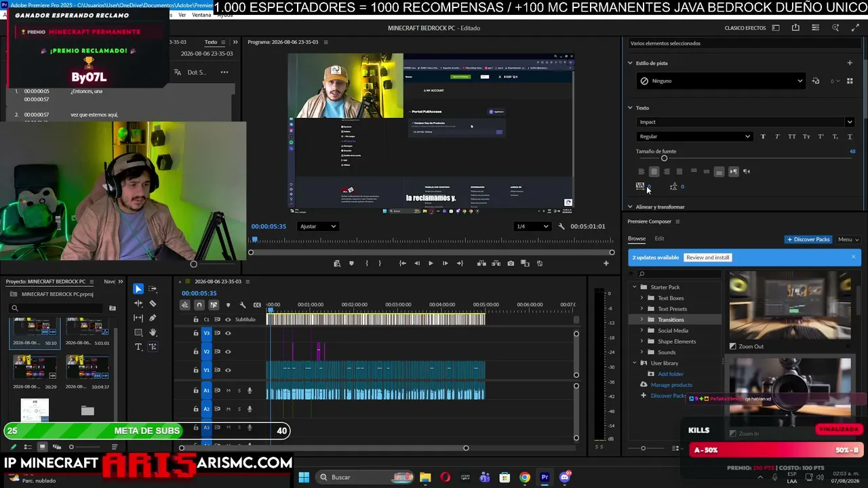This screenshot has height=488, width=868.
Task: Open the Ventana menu
Action: [x=201, y=15]
